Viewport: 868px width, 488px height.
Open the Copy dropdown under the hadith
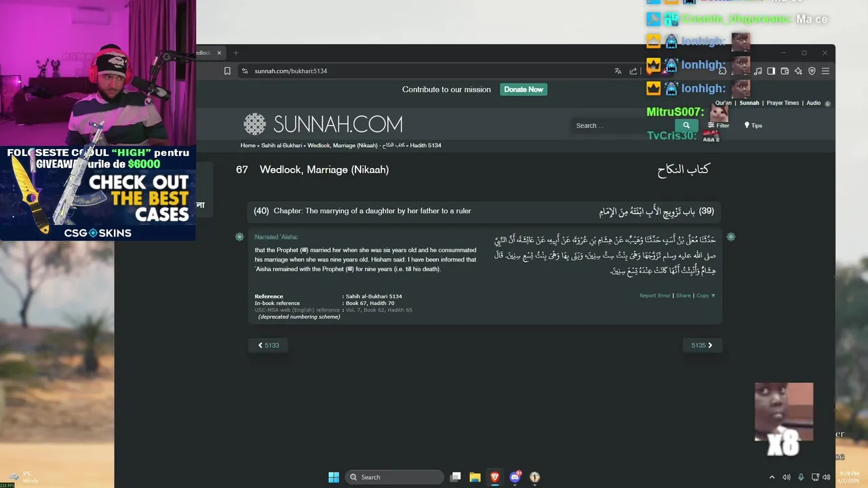pyautogui.click(x=705, y=296)
